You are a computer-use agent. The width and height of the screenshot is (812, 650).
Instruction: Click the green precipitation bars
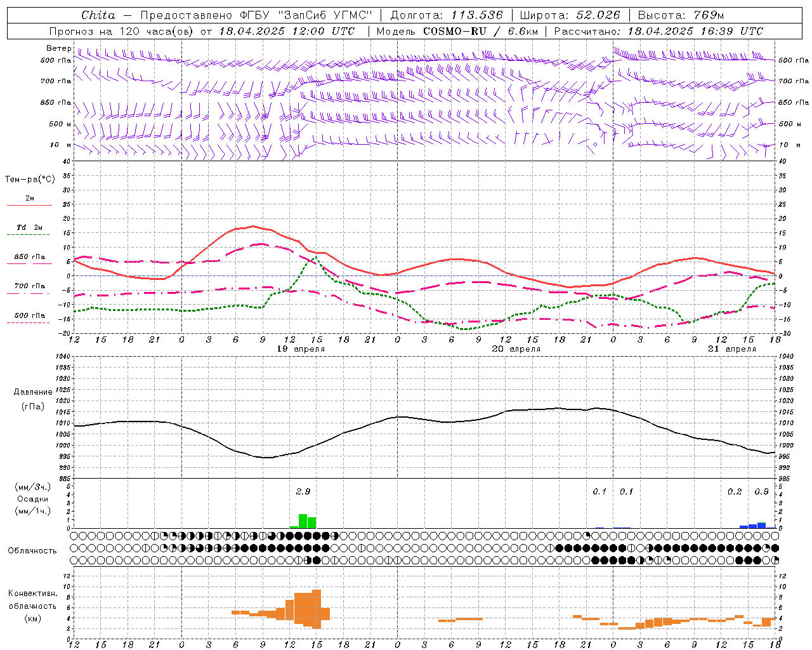[x=303, y=522]
